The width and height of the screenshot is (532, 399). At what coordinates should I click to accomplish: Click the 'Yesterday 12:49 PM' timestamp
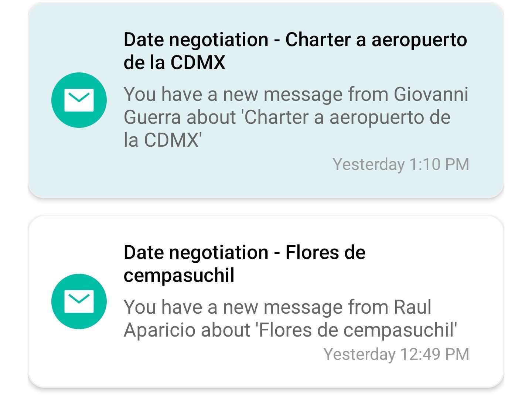coord(396,354)
